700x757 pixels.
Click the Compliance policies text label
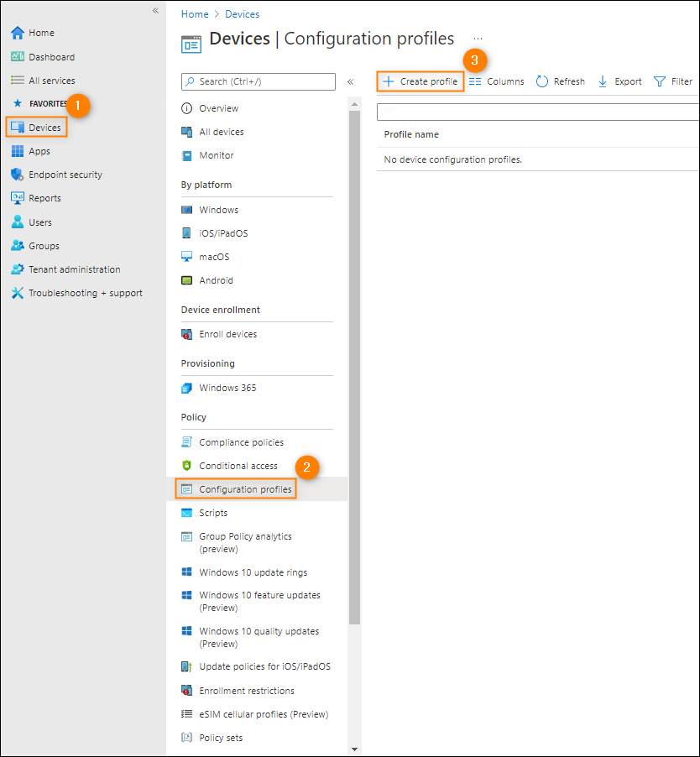[242, 442]
